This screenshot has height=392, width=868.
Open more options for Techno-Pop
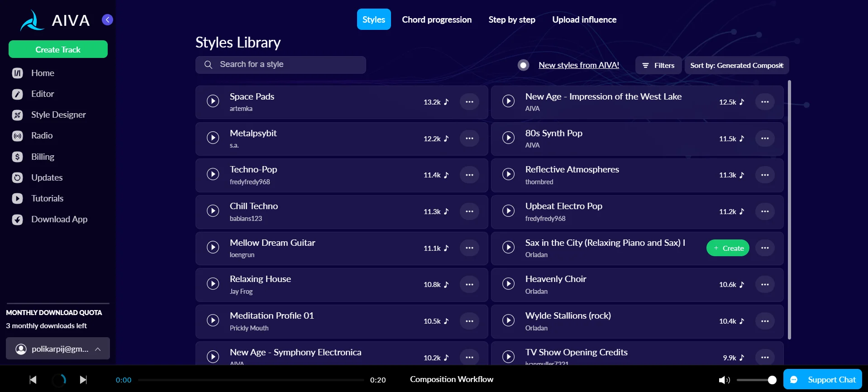pyautogui.click(x=469, y=175)
